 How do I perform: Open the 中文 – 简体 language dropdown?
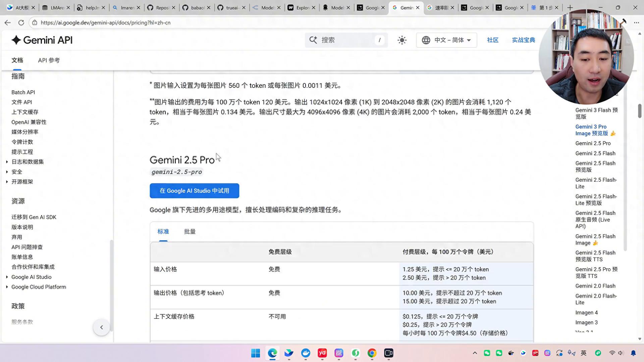point(446,40)
